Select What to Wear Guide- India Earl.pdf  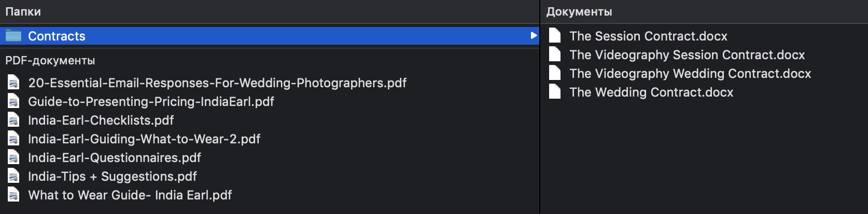(x=130, y=195)
